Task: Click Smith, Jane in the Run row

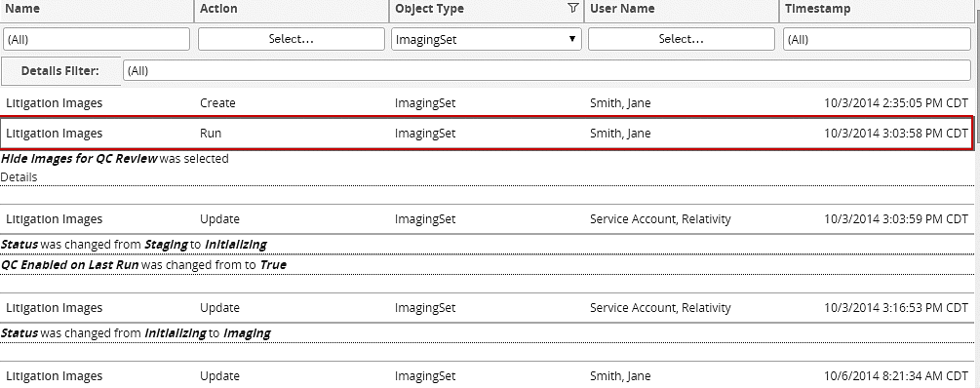Action: point(620,134)
